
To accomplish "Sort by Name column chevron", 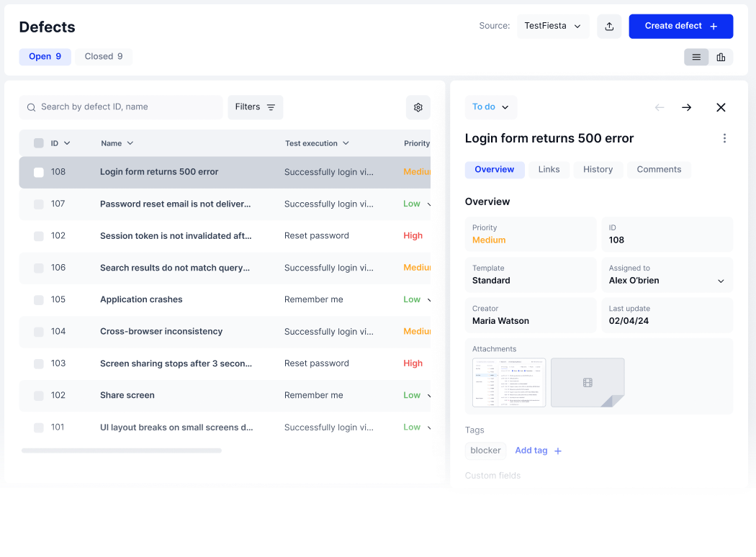I will 130,143.
